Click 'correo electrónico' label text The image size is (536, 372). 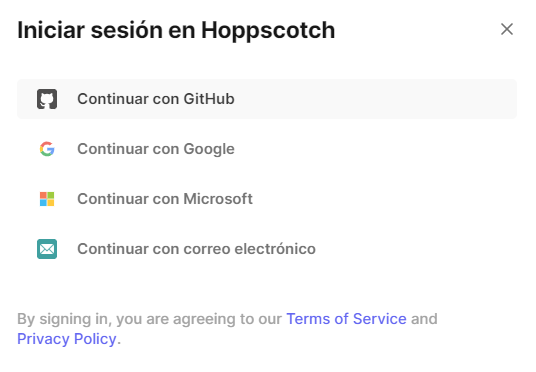click(250, 249)
